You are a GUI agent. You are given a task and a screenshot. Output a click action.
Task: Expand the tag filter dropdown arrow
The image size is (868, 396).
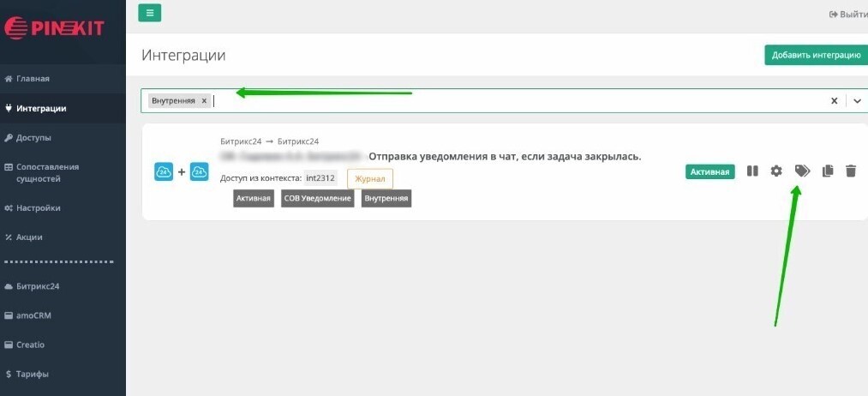tap(857, 100)
